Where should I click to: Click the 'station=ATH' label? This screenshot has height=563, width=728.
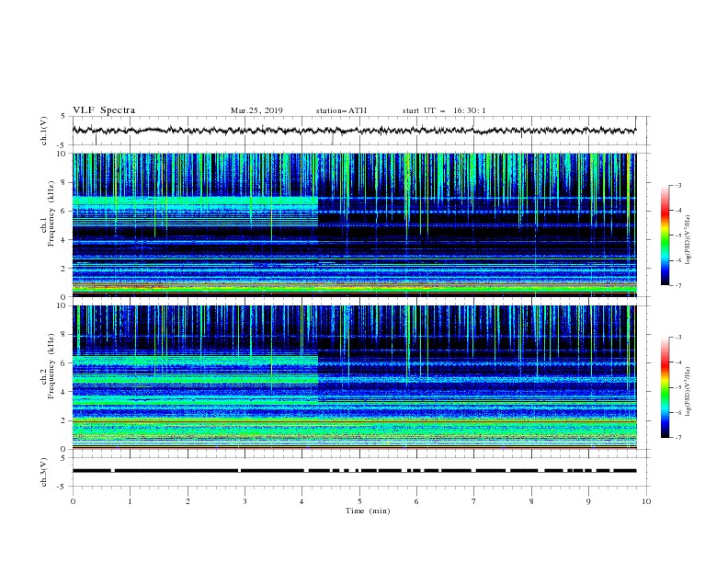(341, 110)
